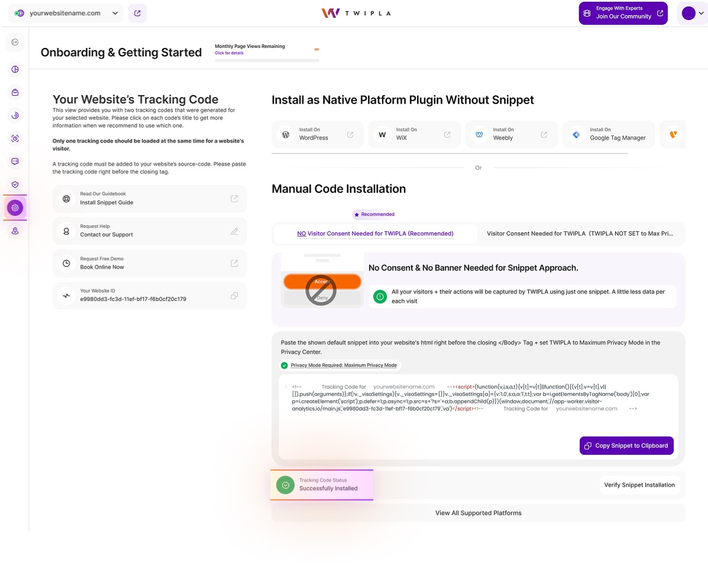708x588 pixels.
Task: Click the pie chart icon in sidebar
Action: (x=15, y=69)
